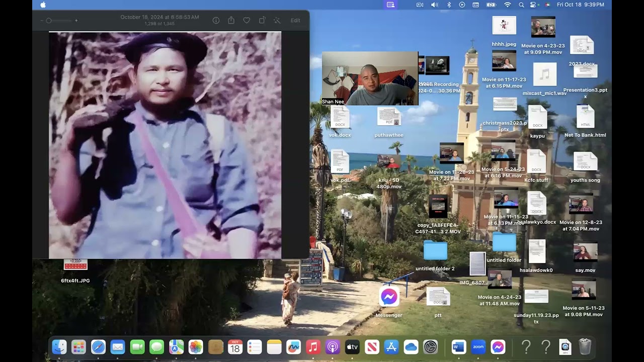The height and width of the screenshot is (362, 644).
Task: Select the vok.pdf file on desktop
Action: (340, 162)
